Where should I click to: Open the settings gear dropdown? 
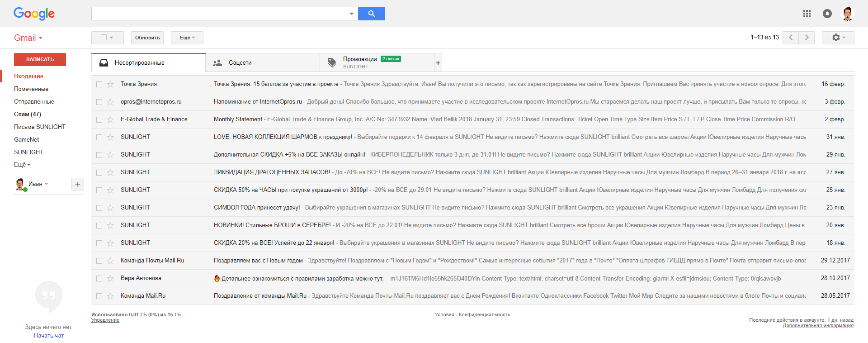pyautogui.click(x=838, y=38)
